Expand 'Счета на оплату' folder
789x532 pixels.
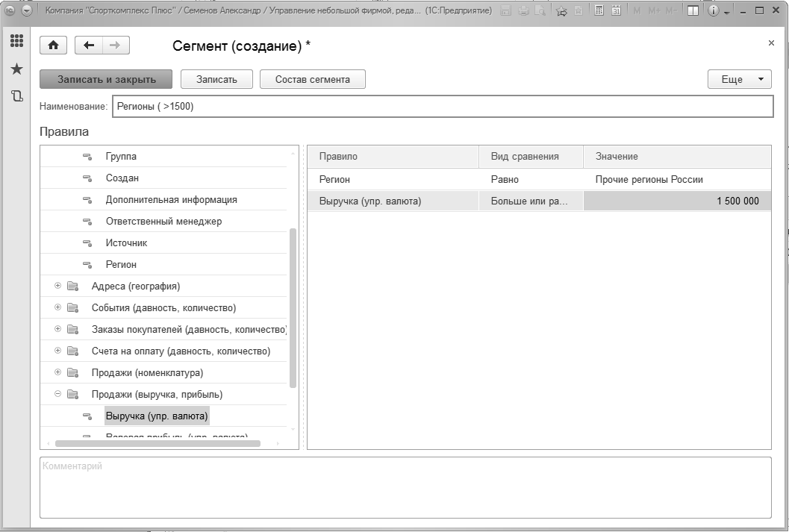click(58, 351)
